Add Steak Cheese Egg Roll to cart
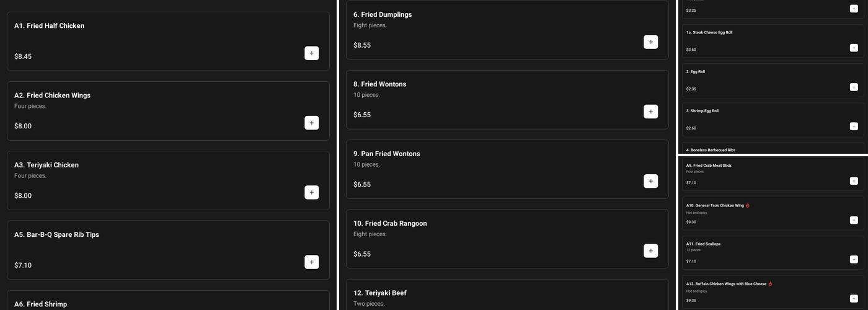This screenshot has height=310, width=868. click(x=854, y=48)
